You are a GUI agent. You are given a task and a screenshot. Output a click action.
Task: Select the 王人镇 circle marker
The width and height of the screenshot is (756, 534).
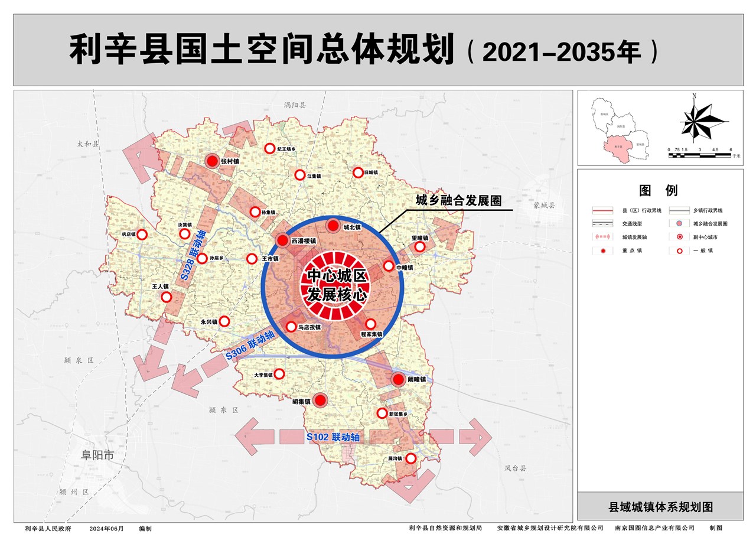(167, 297)
